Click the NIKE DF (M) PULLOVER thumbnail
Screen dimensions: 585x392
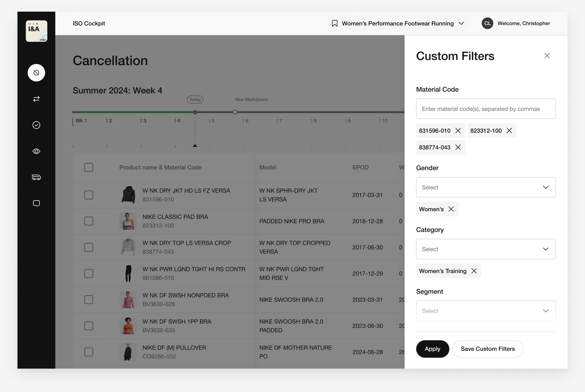coord(128,352)
